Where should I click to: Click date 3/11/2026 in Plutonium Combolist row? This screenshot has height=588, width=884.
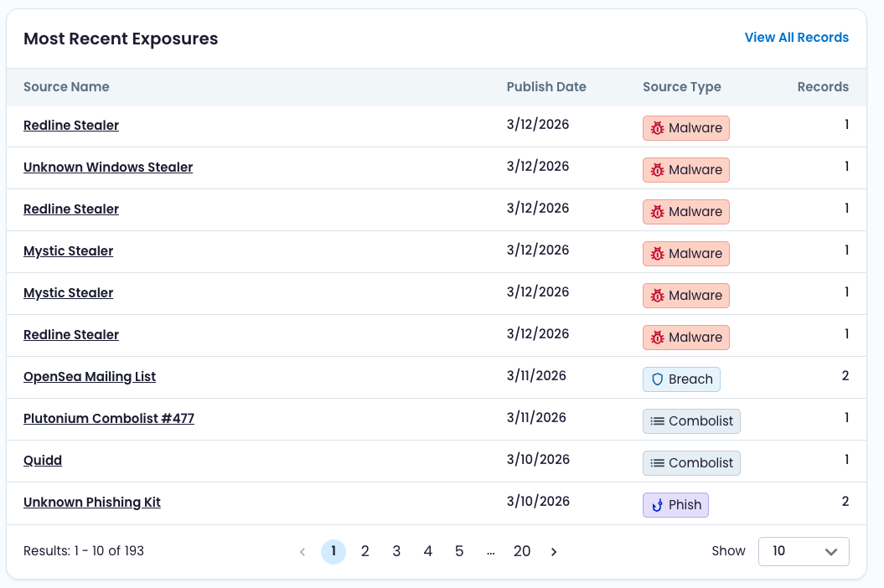click(536, 417)
